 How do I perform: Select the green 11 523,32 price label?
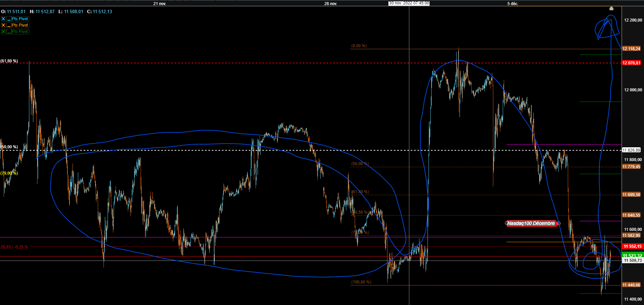click(x=633, y=255)
